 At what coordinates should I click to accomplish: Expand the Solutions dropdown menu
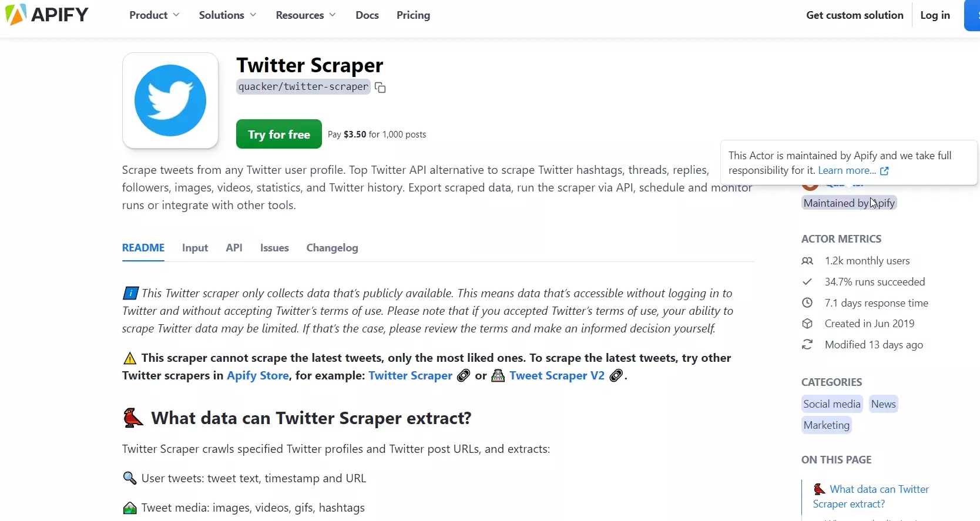(227, 15)
